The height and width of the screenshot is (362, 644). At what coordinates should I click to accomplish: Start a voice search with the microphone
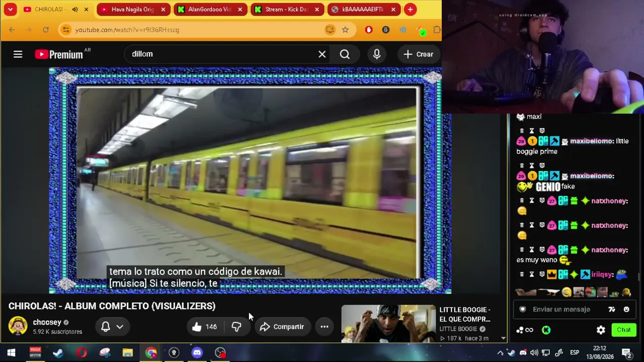click(377, 54)
